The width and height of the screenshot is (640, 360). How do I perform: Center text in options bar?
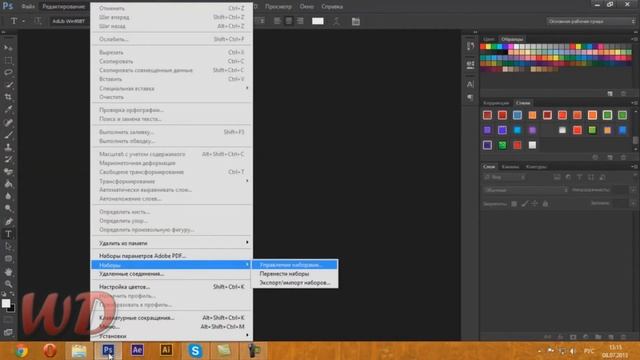click(289, 21)
